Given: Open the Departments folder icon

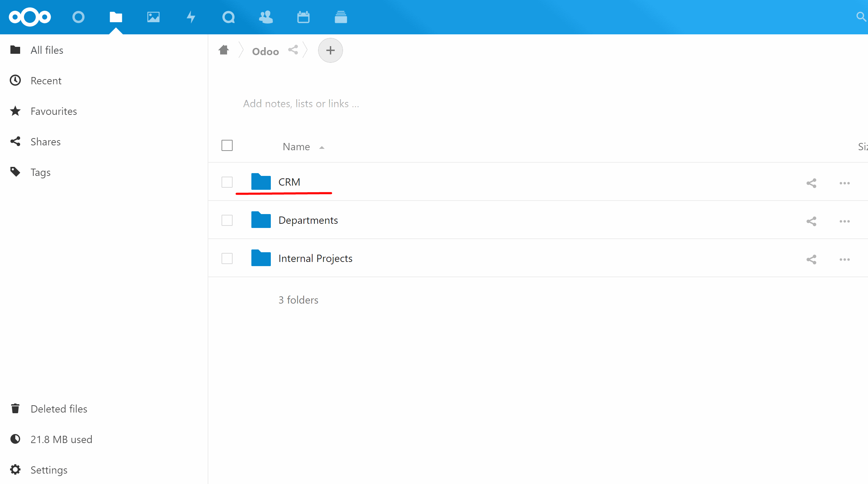Looking at the screenshot, I should coord(261,220).
